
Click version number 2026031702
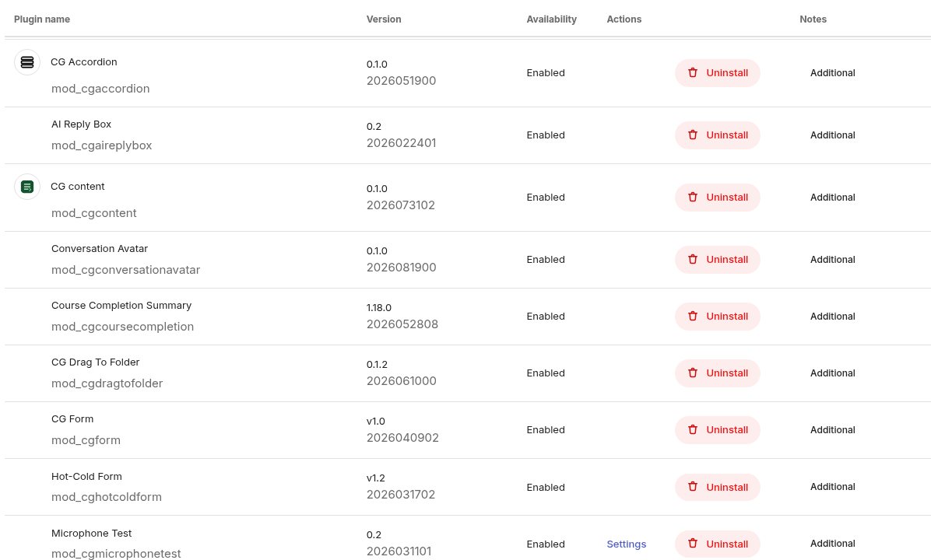coord(401,495)
